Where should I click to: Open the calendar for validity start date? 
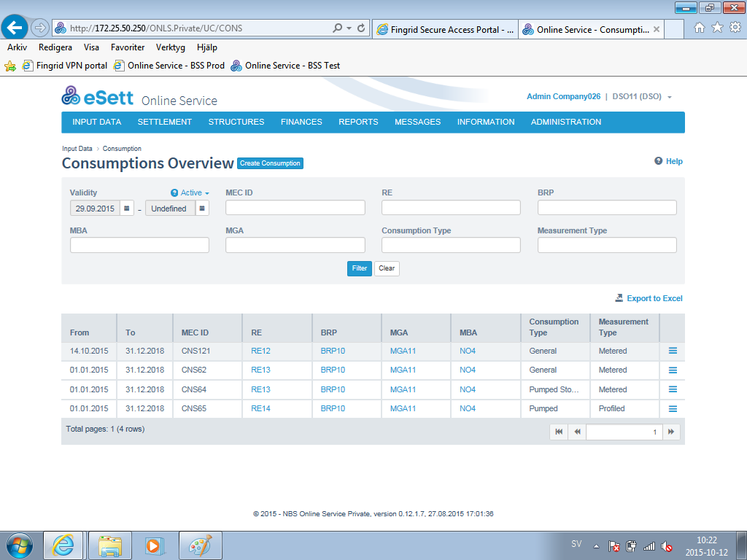pos(127,208)
